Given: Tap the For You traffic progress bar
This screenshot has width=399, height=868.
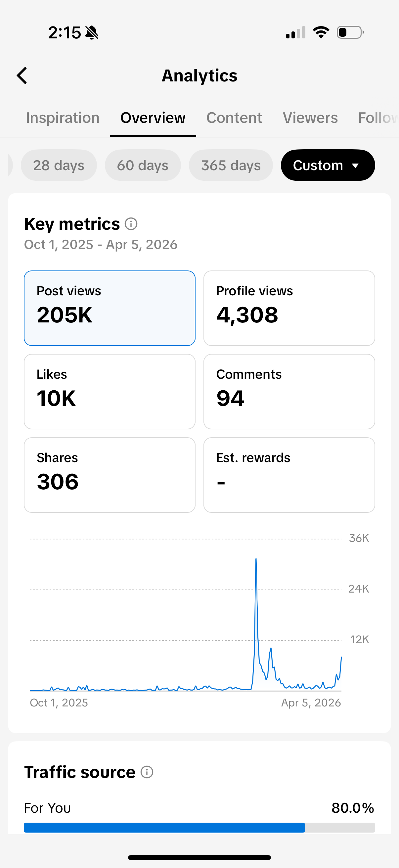Looking at the screenshot, I should coord(199,828).
